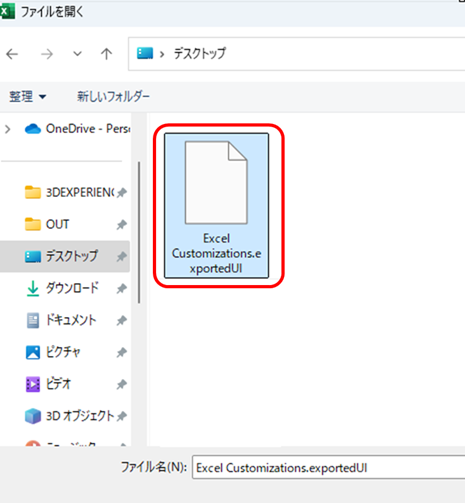The image size is (465, 503).
Task: Click the ビデオ video icon
Action: coord(33,384)
